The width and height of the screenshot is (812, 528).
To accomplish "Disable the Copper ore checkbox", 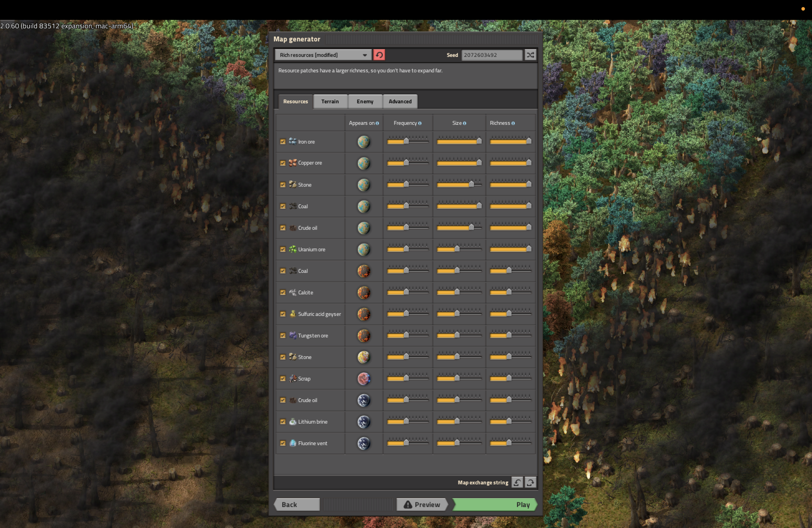I will click(x=283, y=163).
